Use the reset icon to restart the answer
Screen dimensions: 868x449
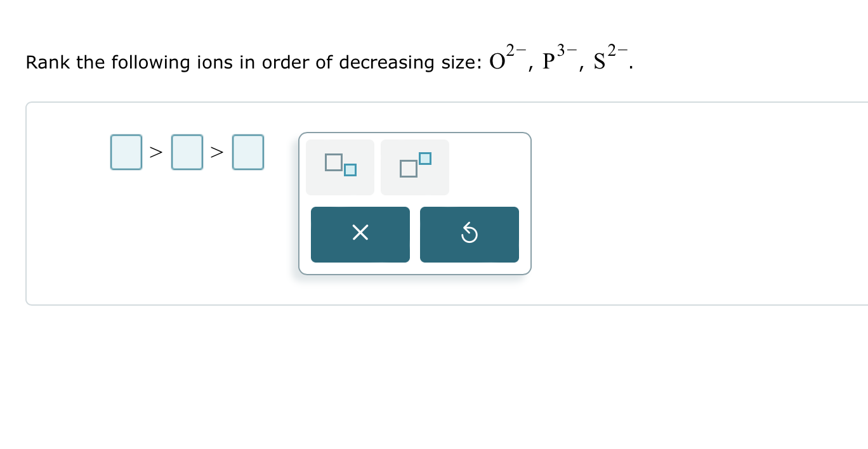[x=470, y=233]
